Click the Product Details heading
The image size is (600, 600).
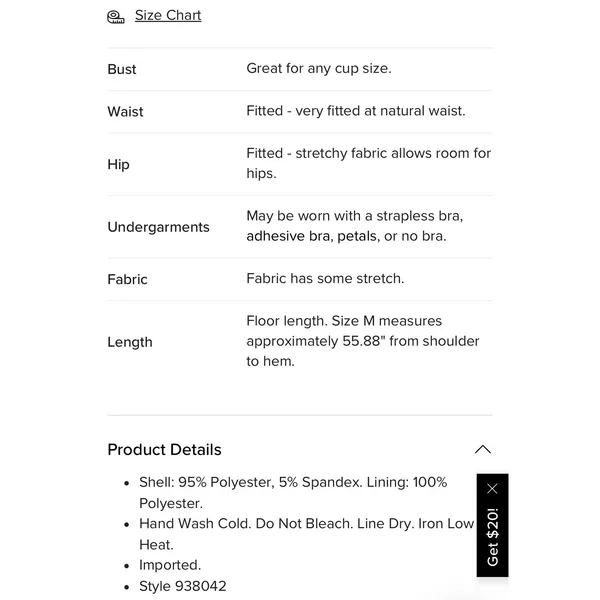coord(165,450)
